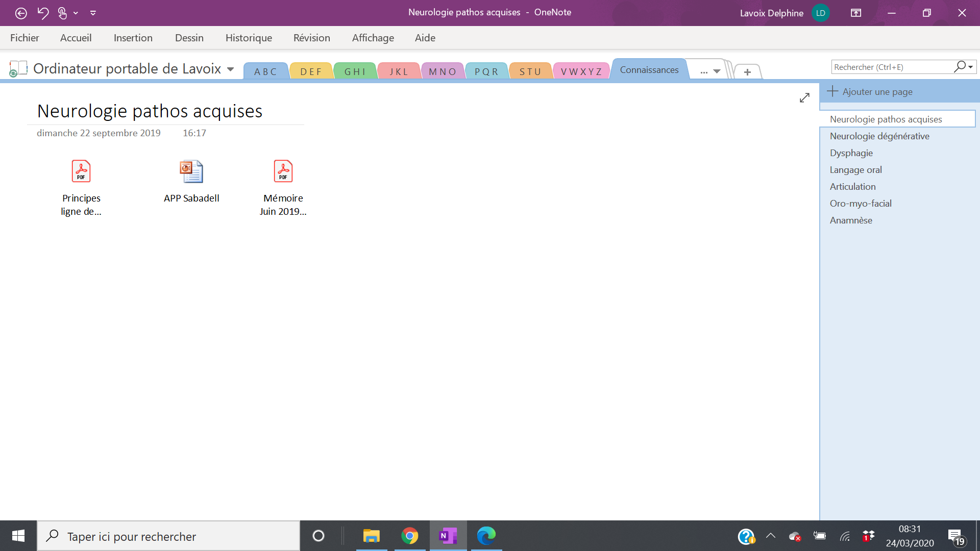980x551 pixels.
Task: Click the LD account avatar
Action: 820,13
